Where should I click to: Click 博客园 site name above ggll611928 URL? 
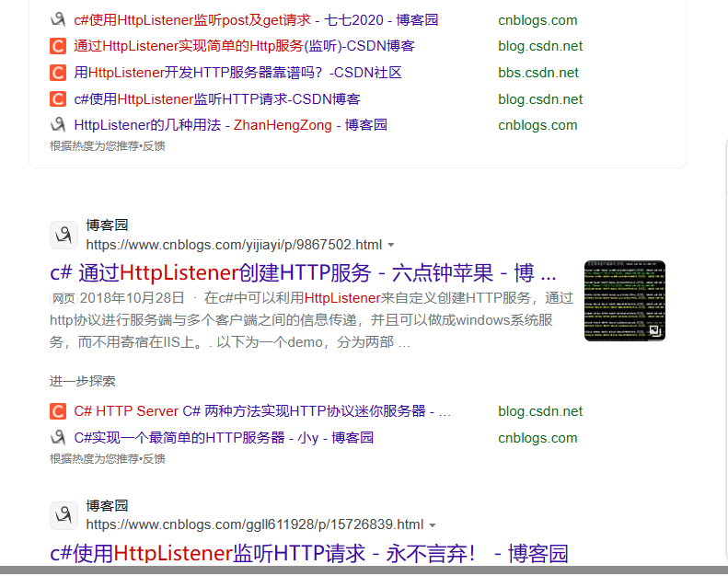point(107,505)
